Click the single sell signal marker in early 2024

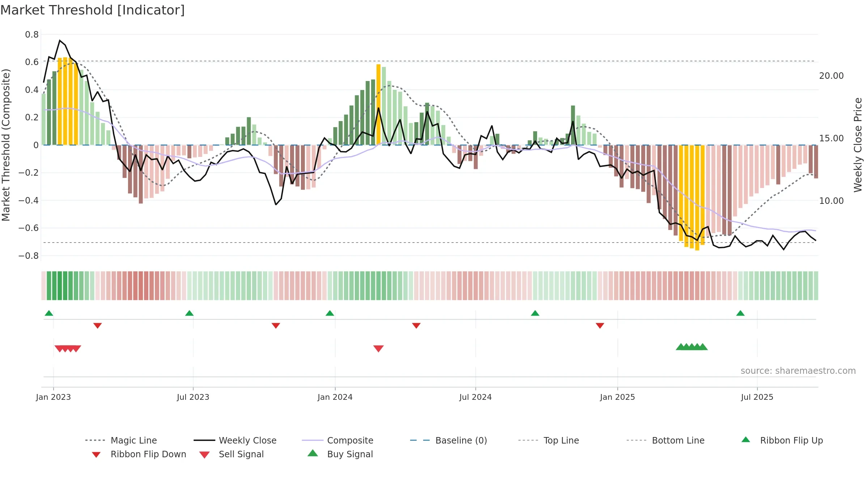[x=379, y=348]
